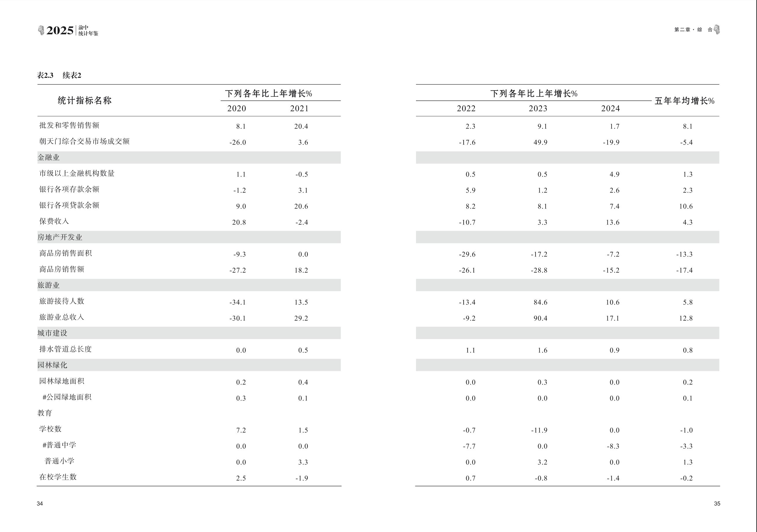Click the stone emblem beside 2025 title
This screenshot has width=757, height=532.
[41, 30]
